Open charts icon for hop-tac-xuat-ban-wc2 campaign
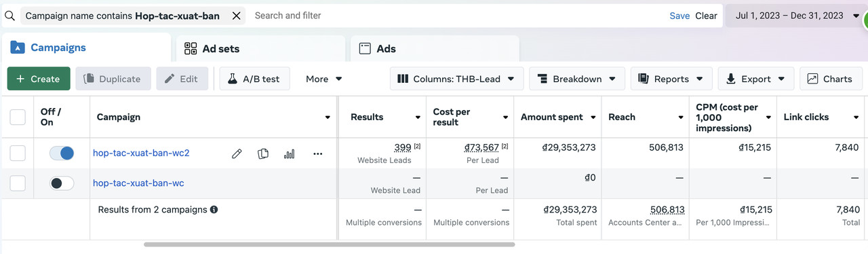The image size is (868, 254). [290, 153]
